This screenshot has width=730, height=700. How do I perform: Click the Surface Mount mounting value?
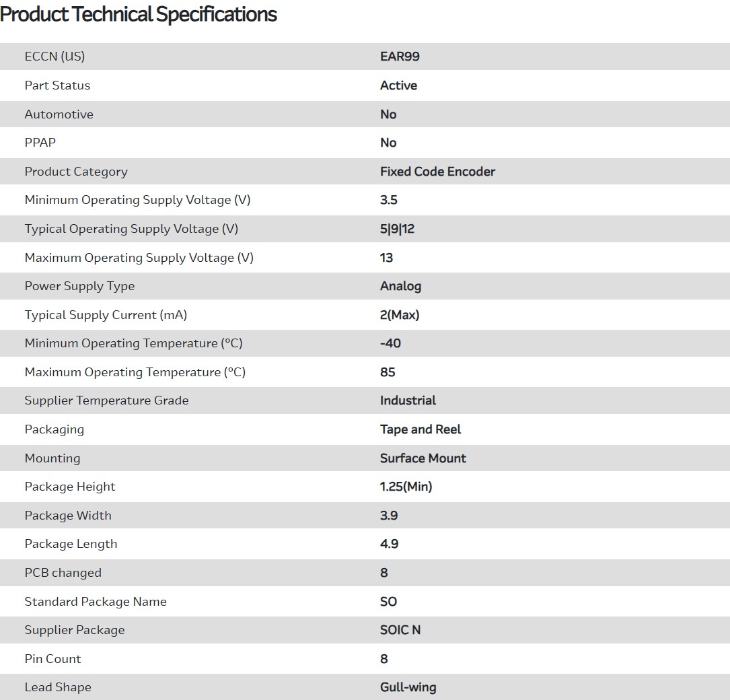pyautogui.click(x=423, y=458)
